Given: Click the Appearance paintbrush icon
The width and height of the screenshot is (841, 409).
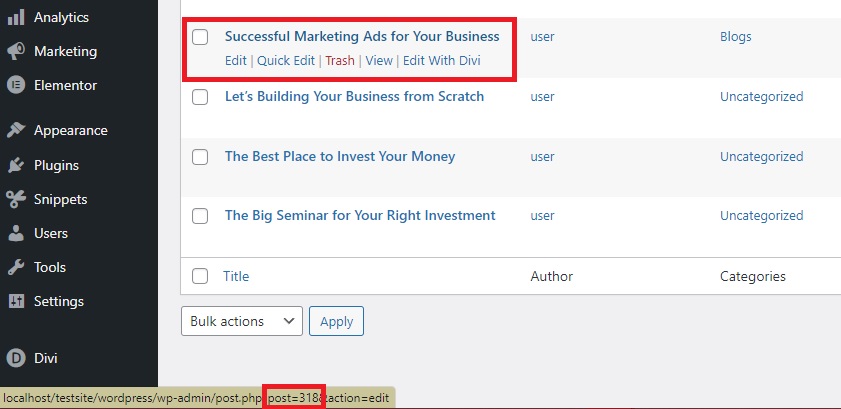Looking at the screenshot, I should coord(16,130).
